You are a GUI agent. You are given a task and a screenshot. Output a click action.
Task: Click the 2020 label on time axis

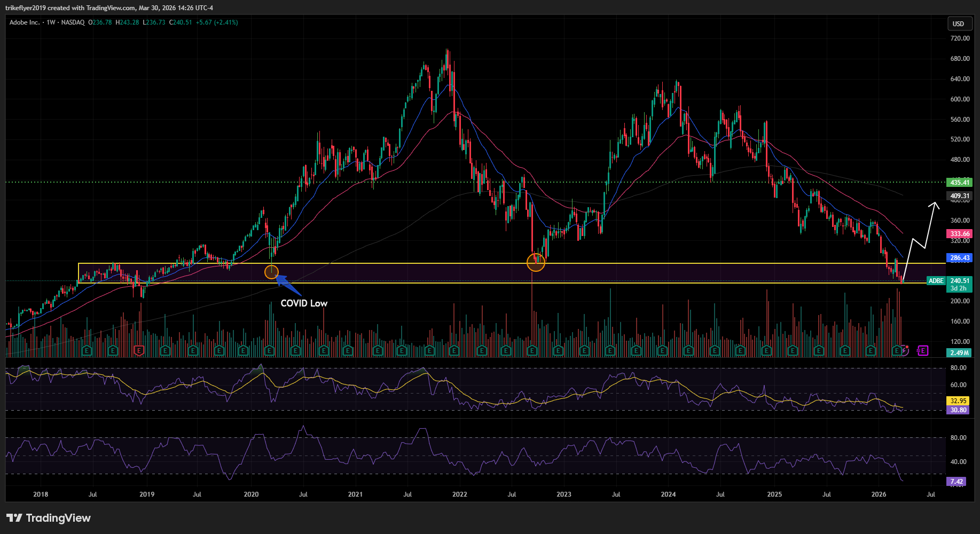coord(251,494)
